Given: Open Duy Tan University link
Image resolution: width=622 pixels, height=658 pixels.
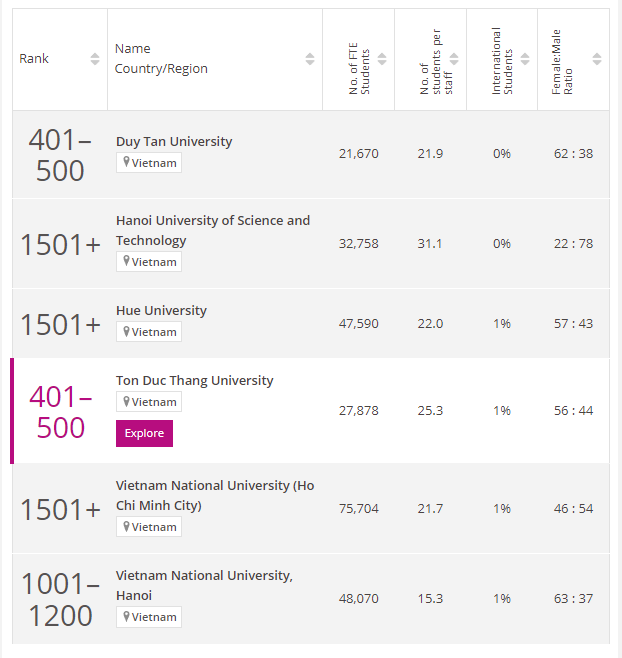Looking at the screenshot, I should (174, 142).
